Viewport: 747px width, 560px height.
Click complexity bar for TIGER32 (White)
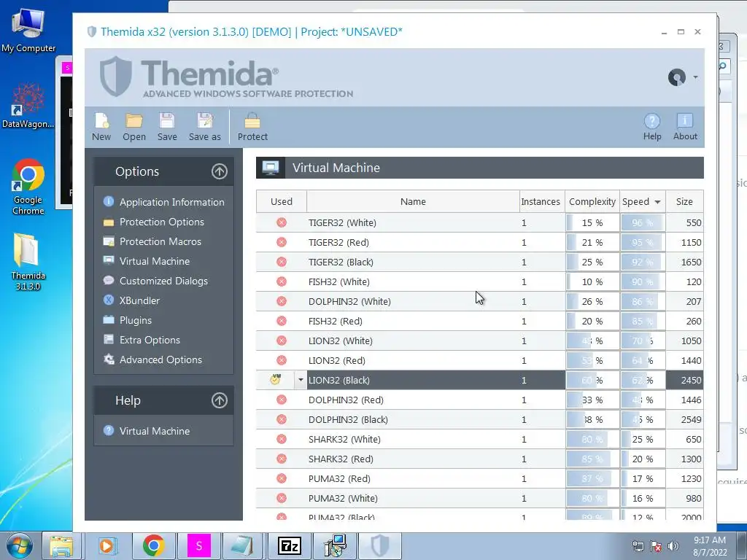coord(592,222)
